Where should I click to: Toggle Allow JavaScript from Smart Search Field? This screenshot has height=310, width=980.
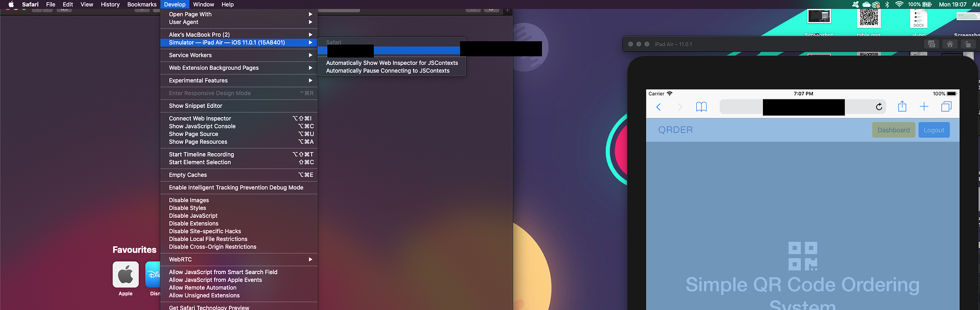click(239, 272)
